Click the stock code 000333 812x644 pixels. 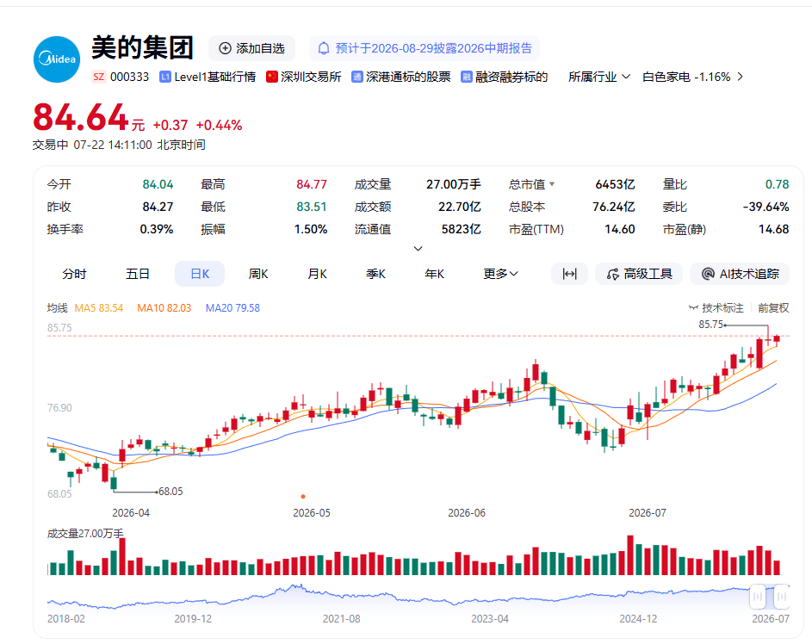pos(129,77)
